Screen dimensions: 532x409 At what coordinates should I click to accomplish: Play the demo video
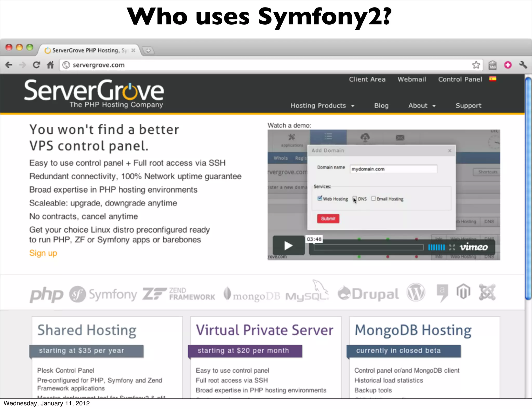click(288, 246)
